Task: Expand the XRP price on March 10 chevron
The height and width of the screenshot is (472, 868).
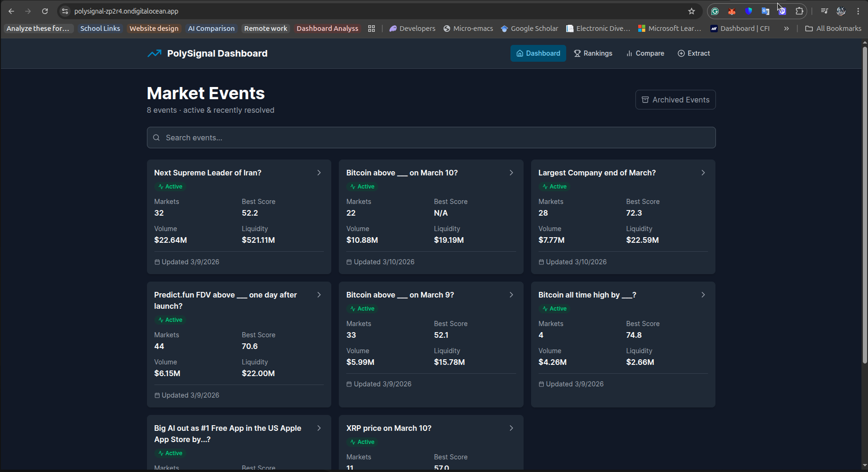Action: click(x=511, y=428)
